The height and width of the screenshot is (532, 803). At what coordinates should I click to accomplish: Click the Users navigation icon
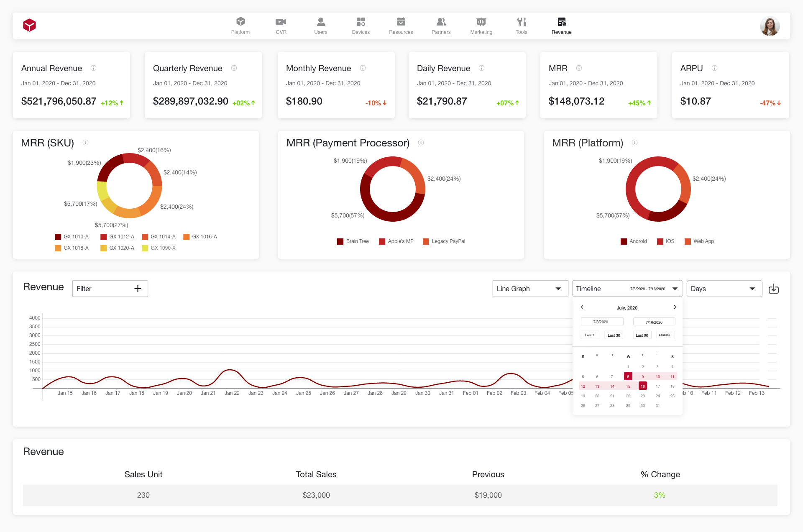pos(321,22)
